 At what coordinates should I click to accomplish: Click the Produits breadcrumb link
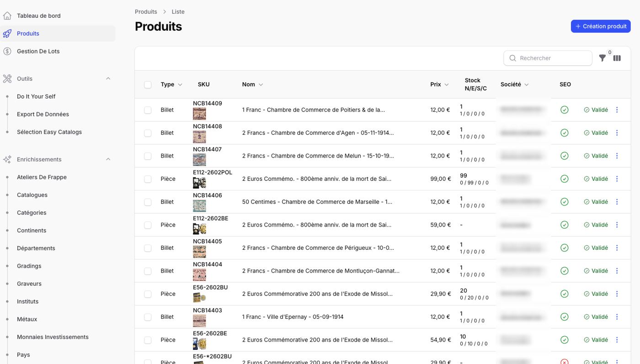click(146, 11)
